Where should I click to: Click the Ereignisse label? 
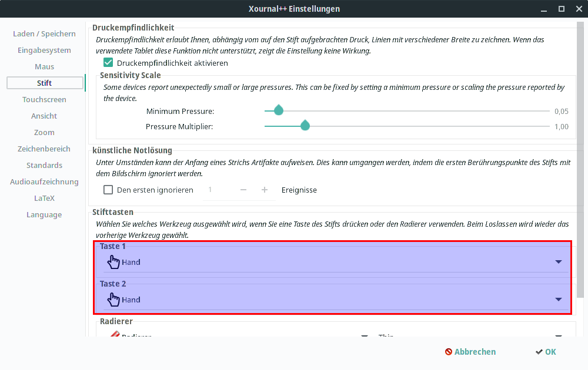click(x=299, y=190)
